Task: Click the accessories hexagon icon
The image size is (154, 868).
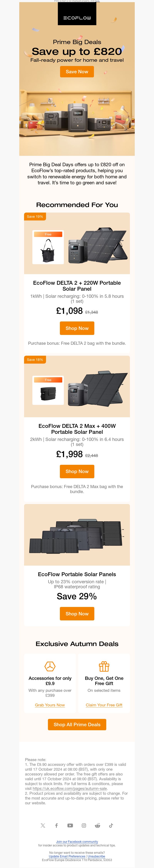Action: click(50, 666)
